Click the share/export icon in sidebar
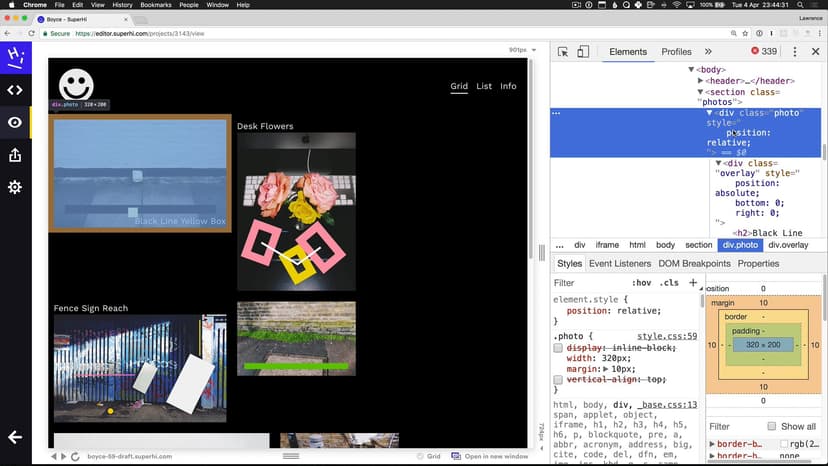Viewport: 828px width, 466px height. coord(15,155)
